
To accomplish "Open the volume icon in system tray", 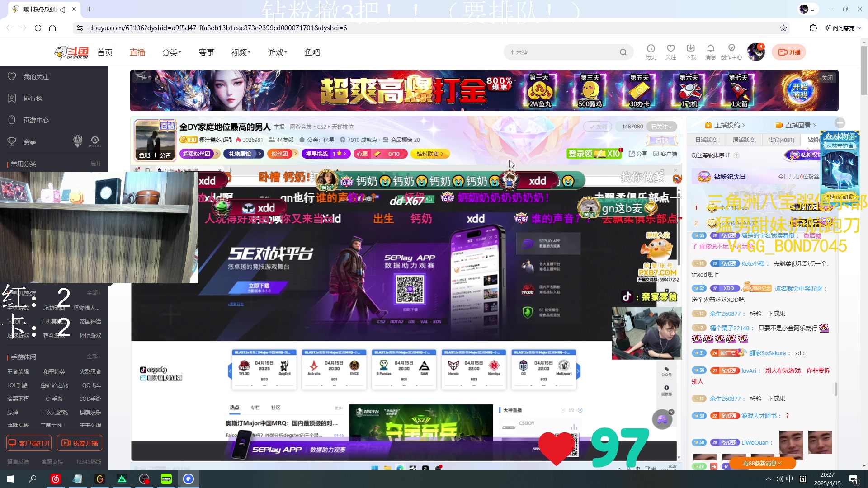I will click(x=779, y=479).
